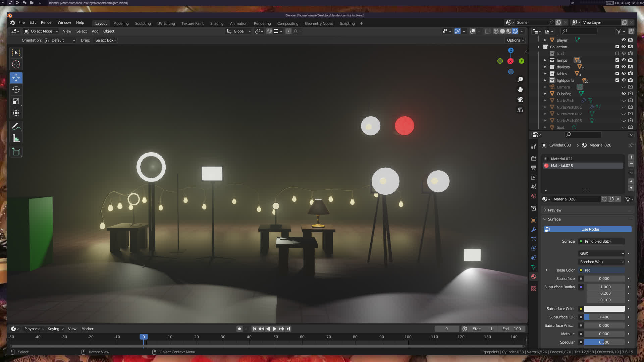Click the Subsurface Color white swatch
644x362 pixels.
click(604, 309)
